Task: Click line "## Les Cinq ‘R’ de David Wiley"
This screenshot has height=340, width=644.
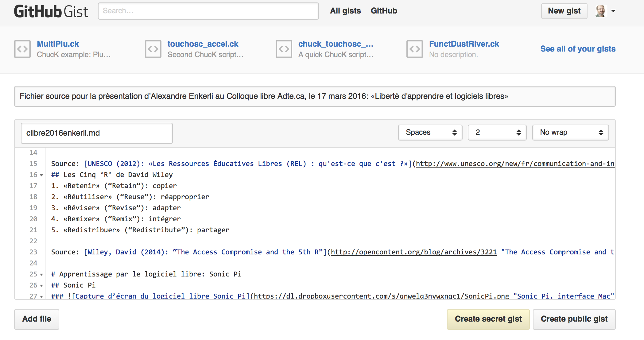Action: (112, 175)
